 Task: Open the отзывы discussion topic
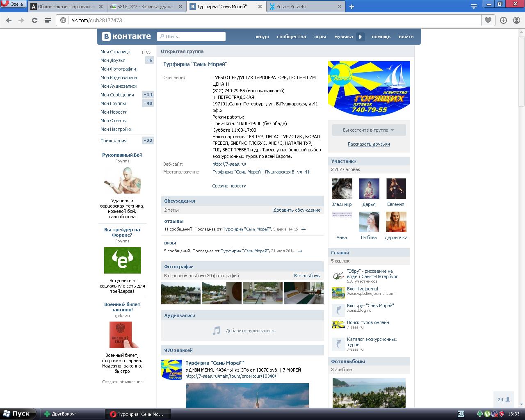coord(174,221)
